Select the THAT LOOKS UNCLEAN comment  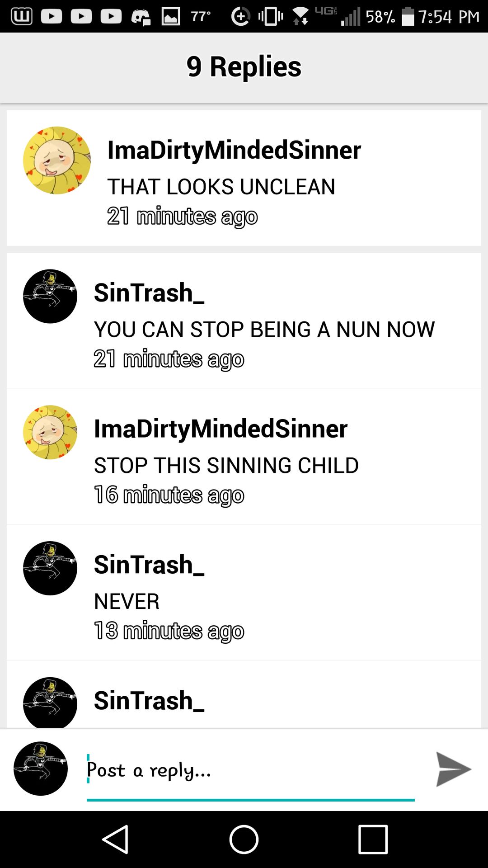(x=221, y=187)
